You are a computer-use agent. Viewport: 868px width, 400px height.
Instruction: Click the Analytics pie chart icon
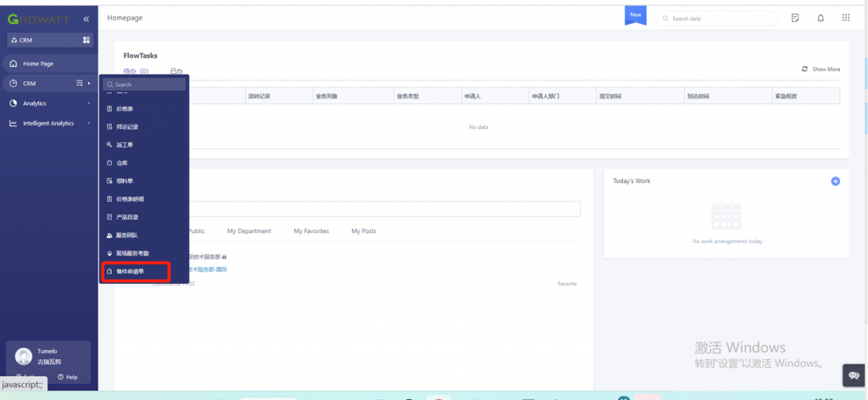pyautogui.click(x=14, y=103)
